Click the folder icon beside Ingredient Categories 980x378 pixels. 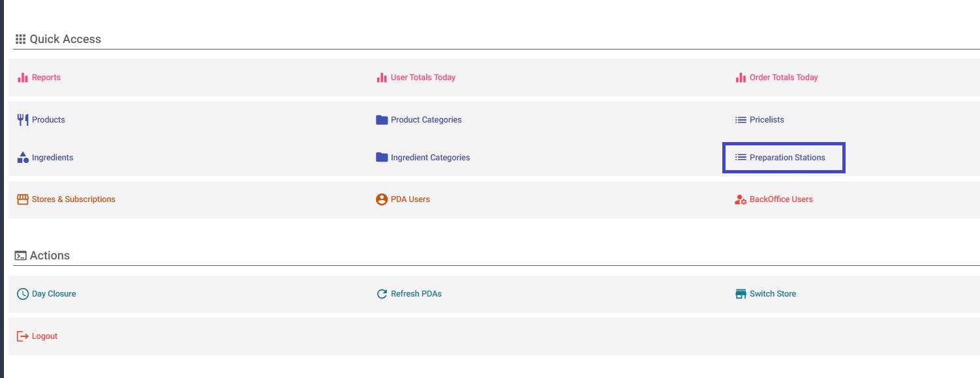pyautogui.click(x=382, y=158)
